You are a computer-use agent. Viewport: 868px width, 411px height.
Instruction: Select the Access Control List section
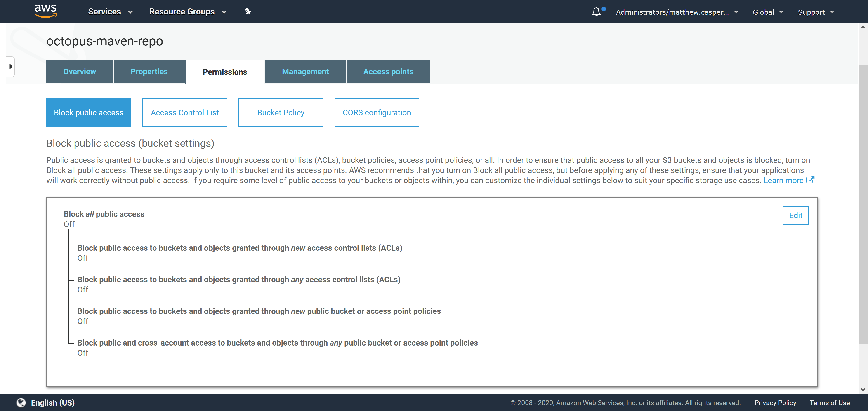point(184,112)
